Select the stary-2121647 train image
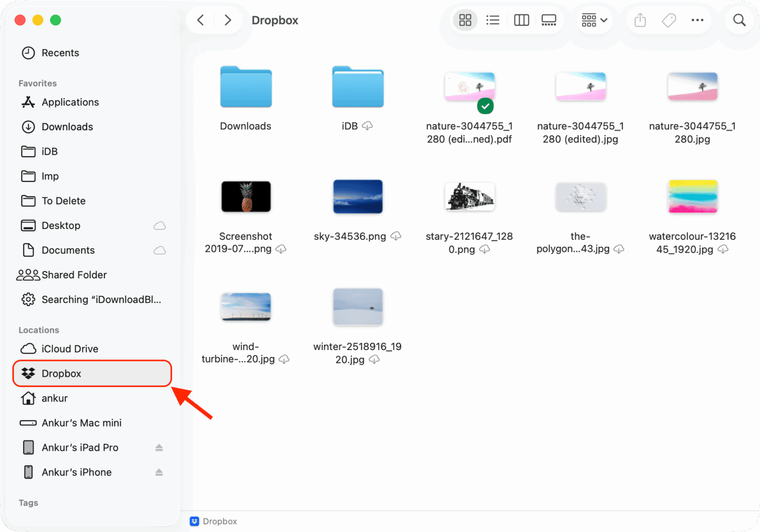Viewport: 760px width, 532px height. point(470,197)
